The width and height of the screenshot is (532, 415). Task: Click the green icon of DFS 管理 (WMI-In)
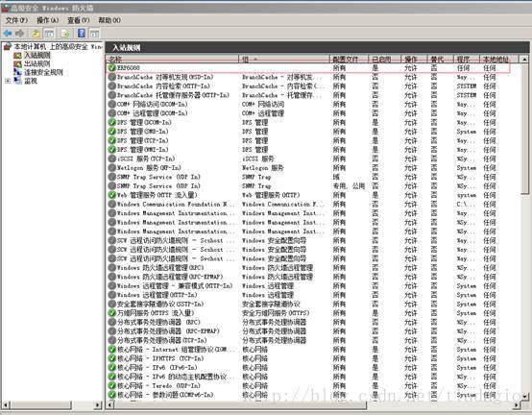[112, 149]
